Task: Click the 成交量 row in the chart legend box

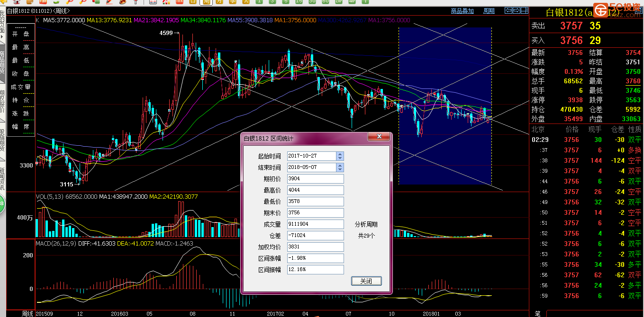Action: [20, 87]
